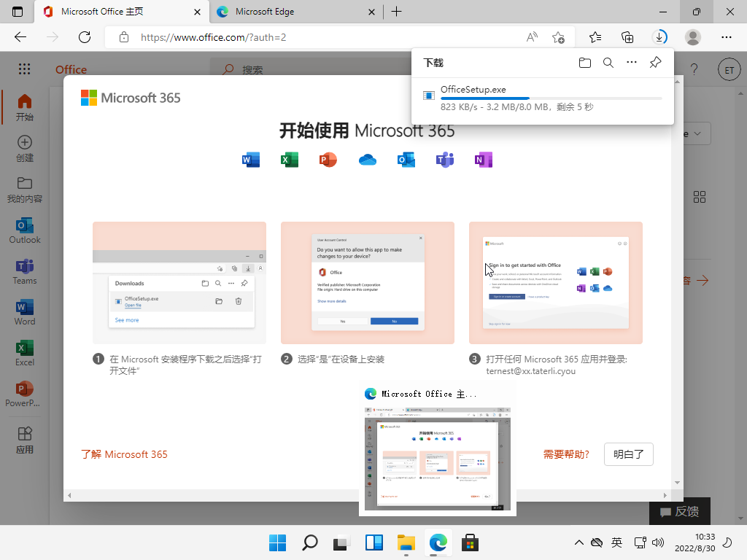
Task: Close the Microsoft Edge tab
Action: 371,12
